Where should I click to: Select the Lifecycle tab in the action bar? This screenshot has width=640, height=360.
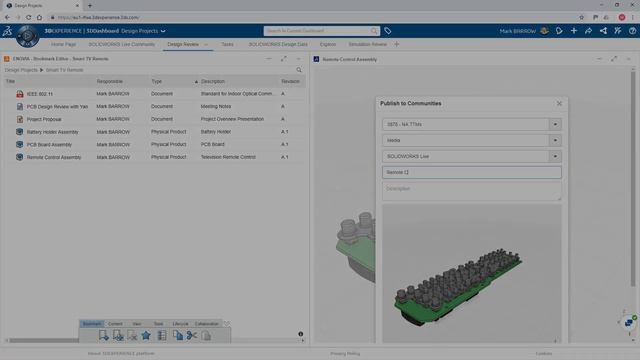[x=180, y=324]
